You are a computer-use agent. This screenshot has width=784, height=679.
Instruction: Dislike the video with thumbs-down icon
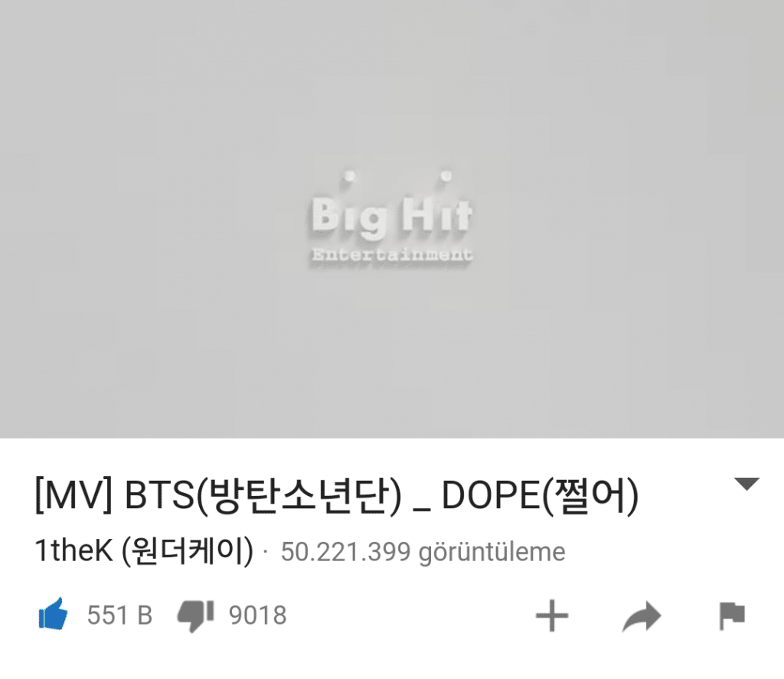195,615
